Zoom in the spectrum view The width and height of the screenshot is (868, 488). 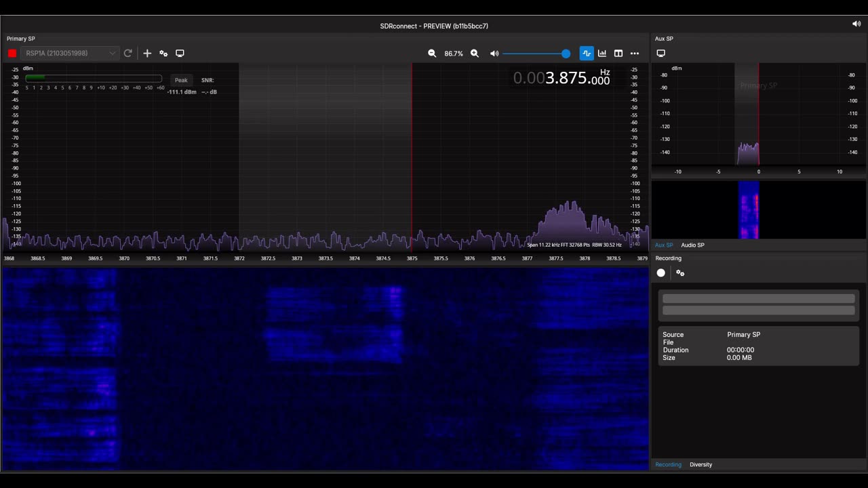pyautogui.click(x=475, y=54)
